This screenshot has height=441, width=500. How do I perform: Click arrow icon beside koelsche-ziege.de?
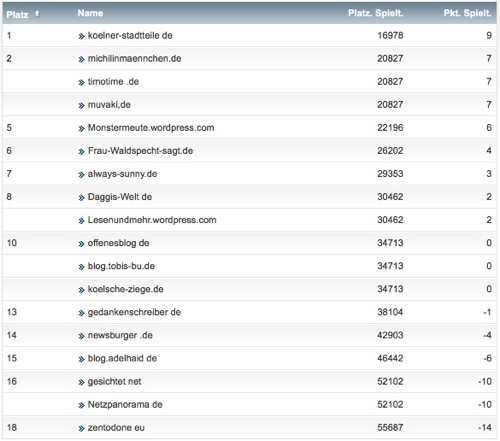pyautogui.click(x=81, y=290)
